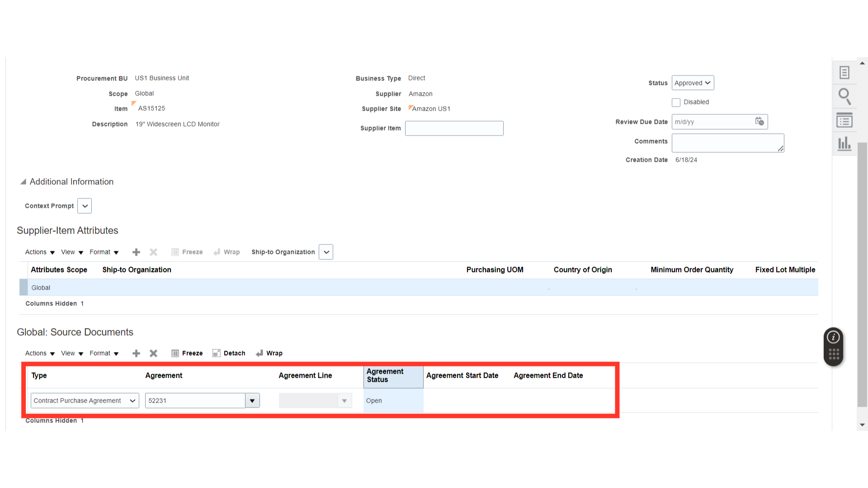Open Actions menu in Supplier-Item Attributes
The width and height of the screenshot is (868, 488).
coord(40,252)
